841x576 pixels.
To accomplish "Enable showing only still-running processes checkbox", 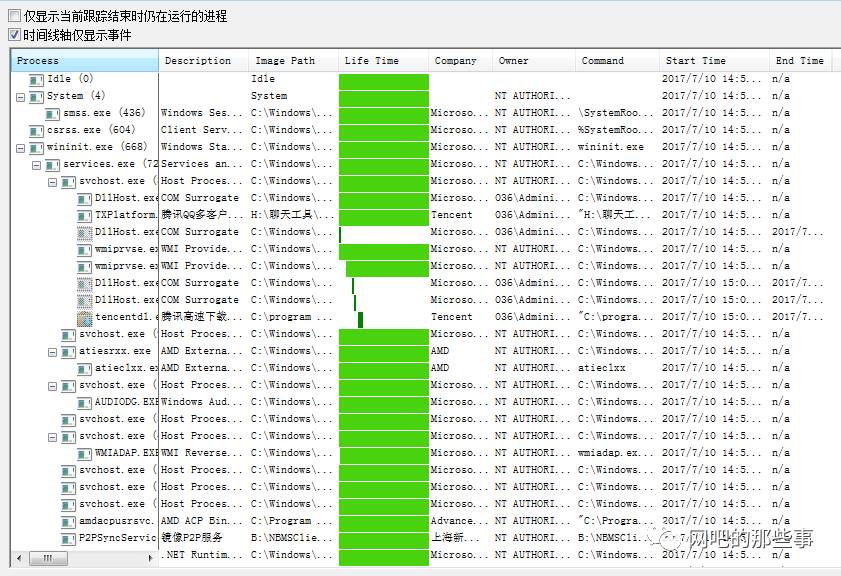I will [x=14, y=17].
